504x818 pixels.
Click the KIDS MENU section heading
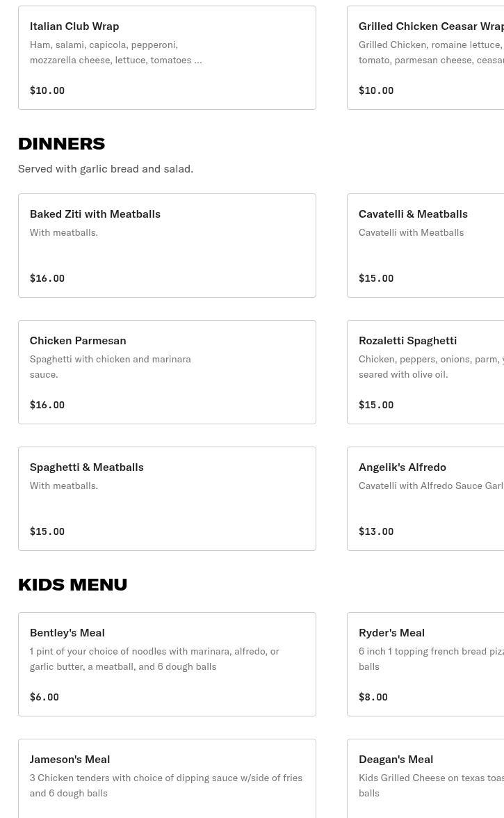pos(72,584)
